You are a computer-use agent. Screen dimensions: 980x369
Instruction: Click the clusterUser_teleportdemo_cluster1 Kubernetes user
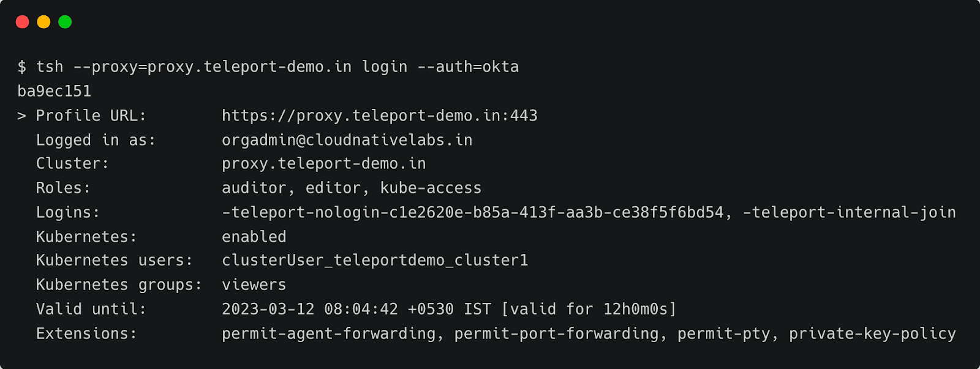coord(374,261)
